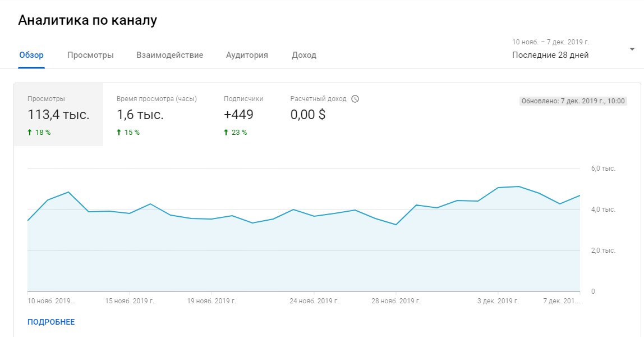This screenshot has width=644, height=337.
Task: Click the 19 нояб. 2019 г. axis label
Action: click(x=211, y=301)
